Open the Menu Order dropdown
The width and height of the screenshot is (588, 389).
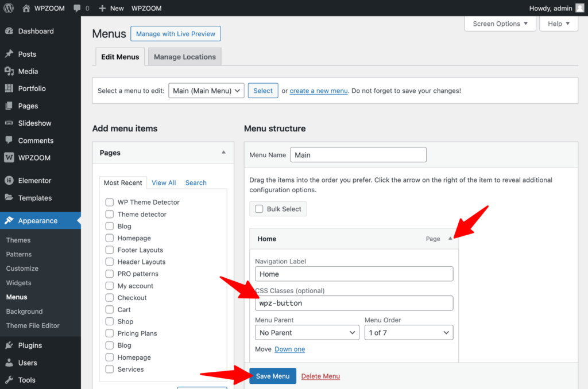pyautogui.click(x=408, y=333)
